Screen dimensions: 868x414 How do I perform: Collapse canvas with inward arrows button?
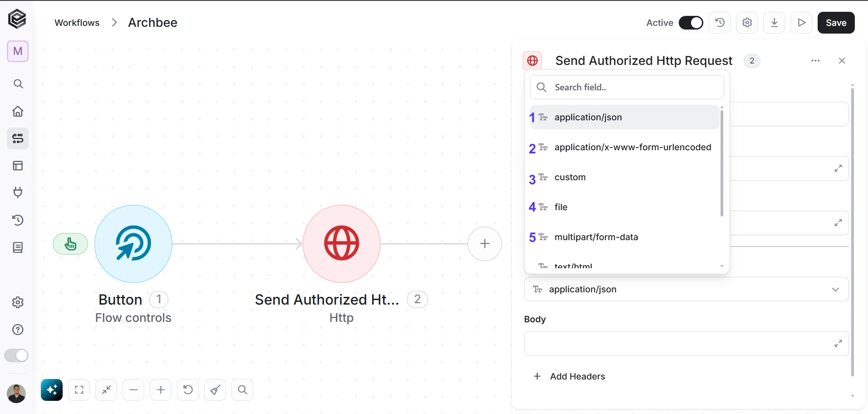pyautogui.click(x=106, y=390)
